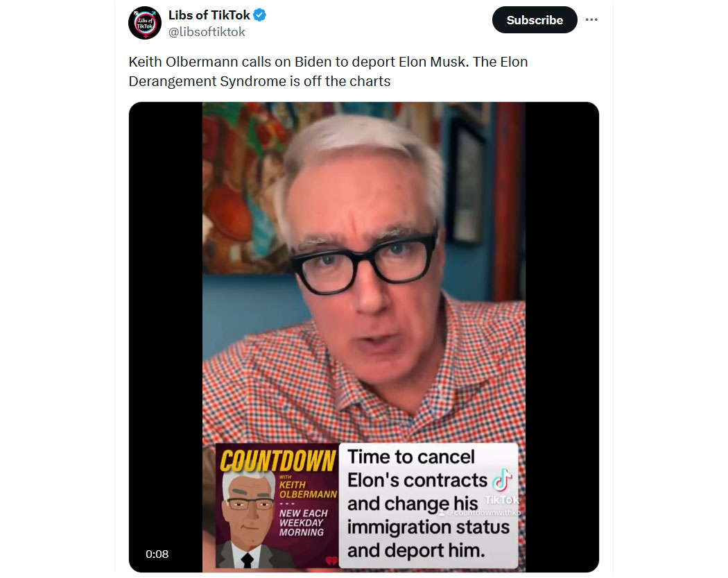Viewport: 728px width, 578px height.
Task: Click the red iHeart logo on artwork
Action: tap(331, 561)
